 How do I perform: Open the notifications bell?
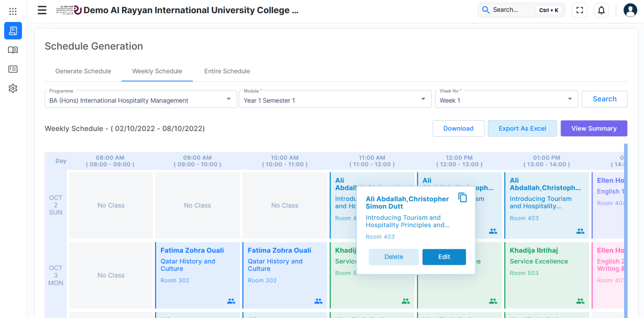601,10
